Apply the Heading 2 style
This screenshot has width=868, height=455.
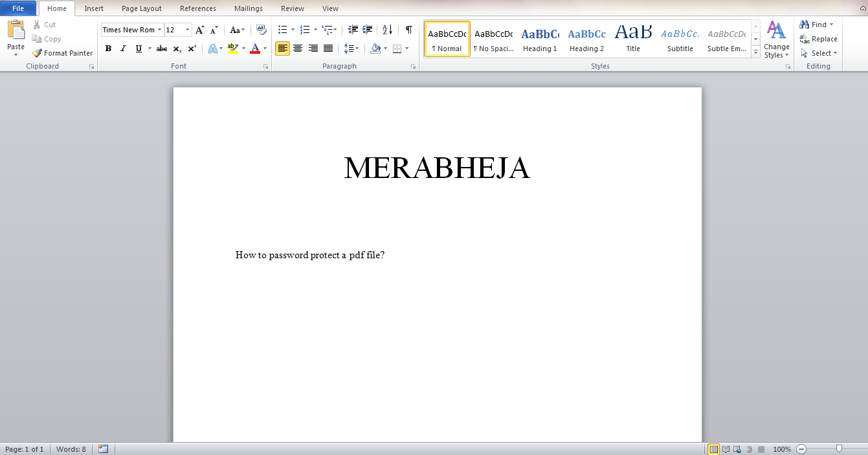click(x=586, y=39)
